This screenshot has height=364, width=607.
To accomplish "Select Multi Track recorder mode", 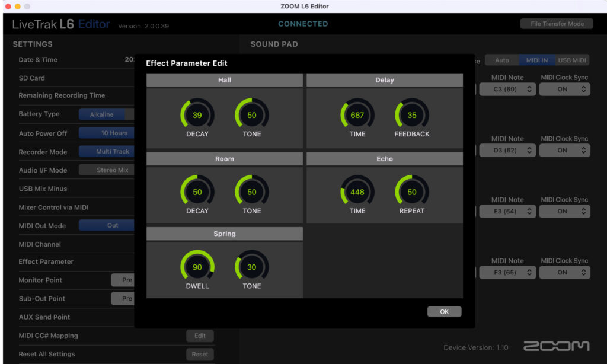I will pyautogui.click(x=107, y=151).
